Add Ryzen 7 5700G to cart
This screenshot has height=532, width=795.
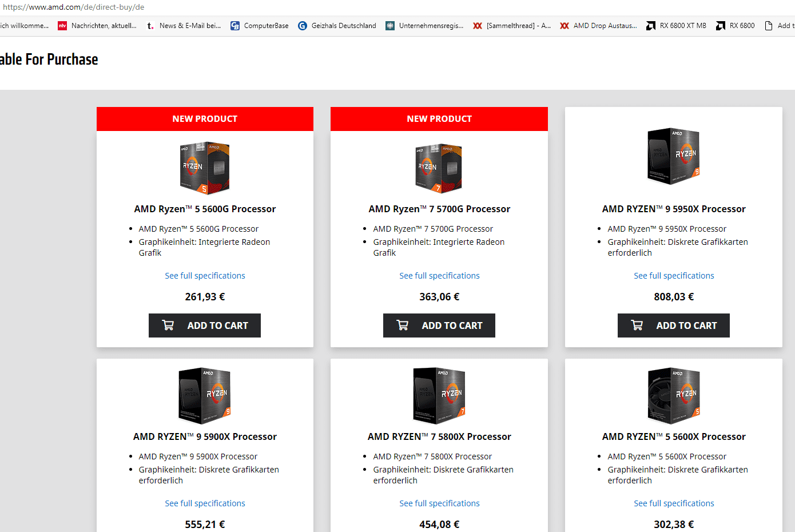pos(439,325)
